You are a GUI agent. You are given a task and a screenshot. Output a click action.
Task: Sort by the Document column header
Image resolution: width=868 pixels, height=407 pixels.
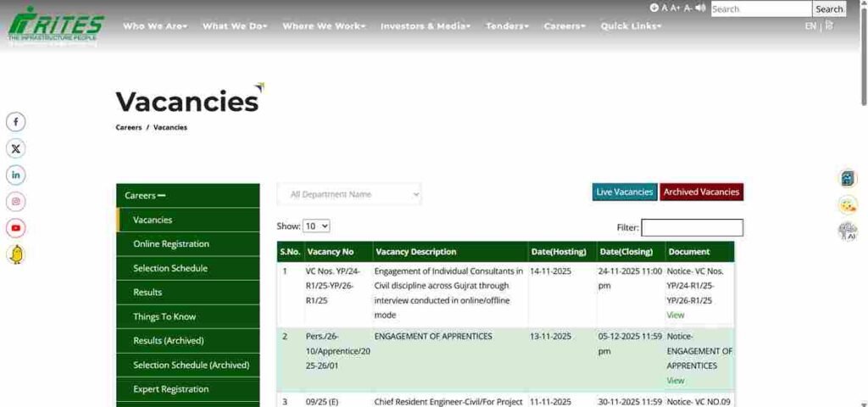coord(699,252)
